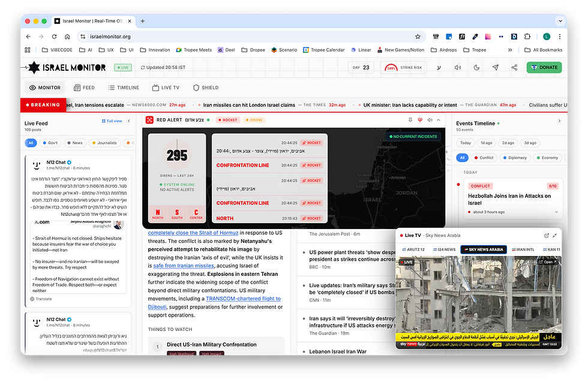Filter Events Timeline to 3d ago
The height and width of the screenshot is (382, 588).
click(x=530, y=143)
